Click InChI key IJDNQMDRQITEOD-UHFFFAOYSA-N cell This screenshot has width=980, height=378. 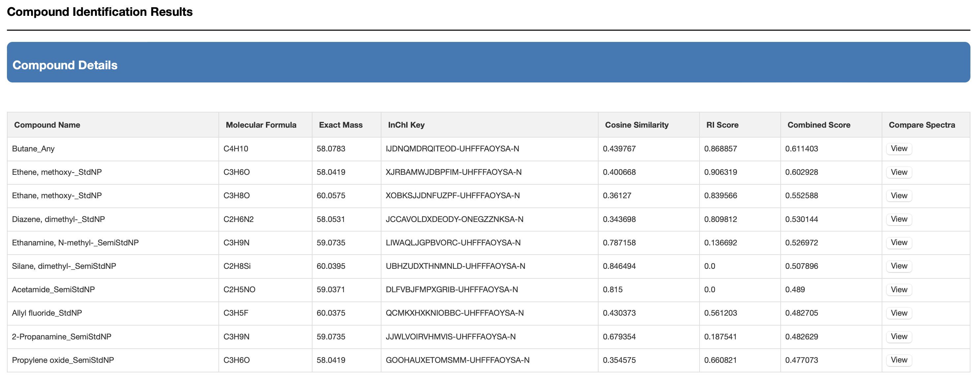click(x=452, y=149)
